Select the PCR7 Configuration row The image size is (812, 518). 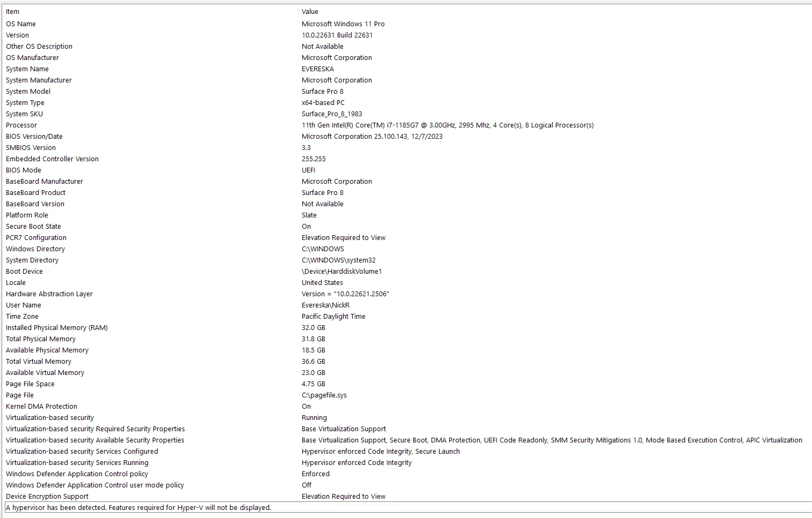tap(406, 237)
